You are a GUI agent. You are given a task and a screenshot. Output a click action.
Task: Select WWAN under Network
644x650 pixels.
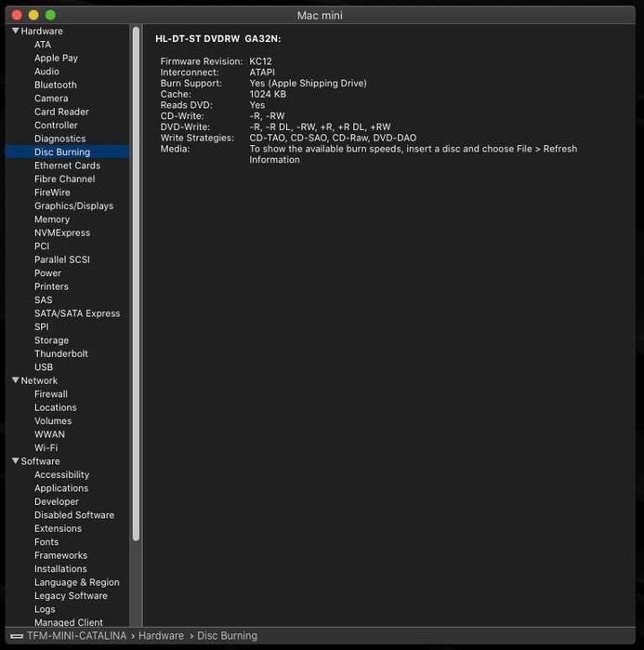pos(49,434)
